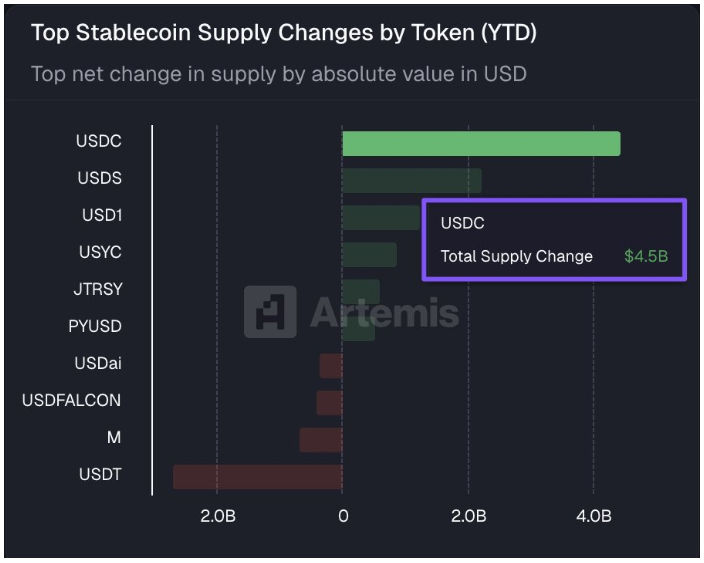Click the PYUSD bar
This screenshot has height=563, width=704.
coord(358,328)
